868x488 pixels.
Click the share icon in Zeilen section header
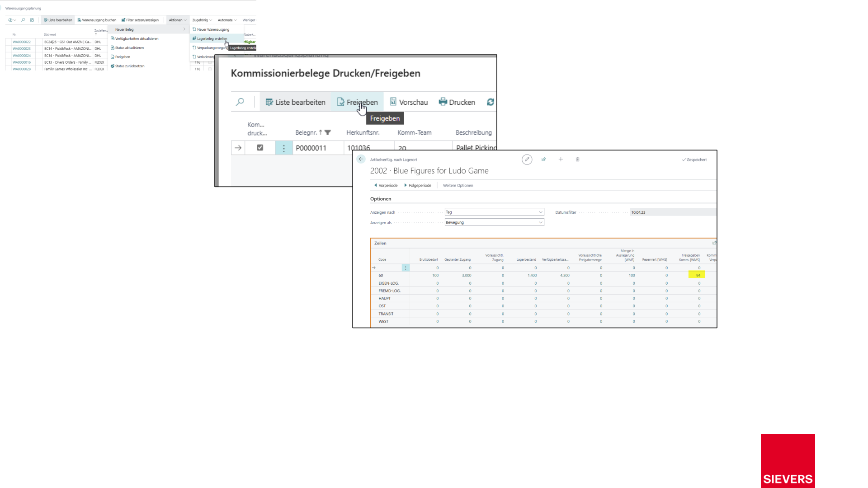pyautogui.click(x=714, y=243)
